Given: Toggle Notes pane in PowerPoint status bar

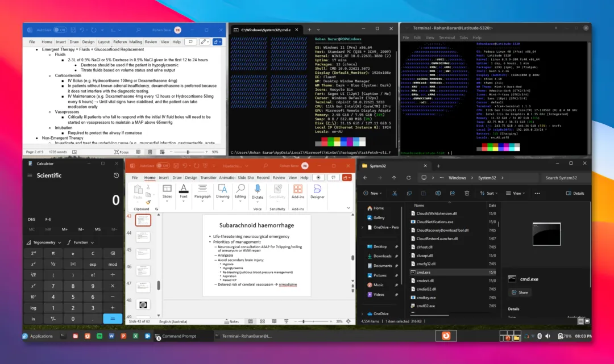Looking at the screenshot, I should click(231, 321).
